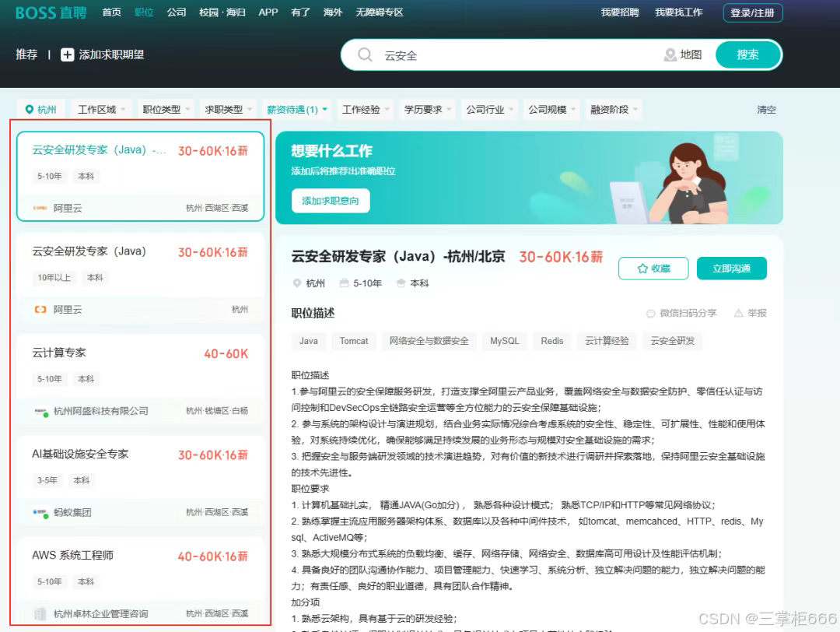
Task: Open the 薪资待遇(1) dropdown
Action: pyautogui.click(x=297, y=109)
